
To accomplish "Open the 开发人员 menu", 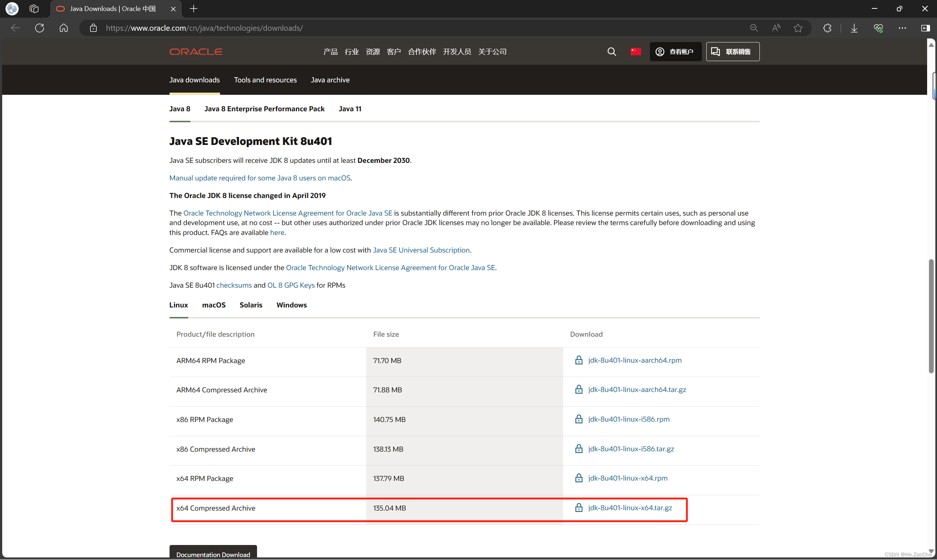I will 457,52.
